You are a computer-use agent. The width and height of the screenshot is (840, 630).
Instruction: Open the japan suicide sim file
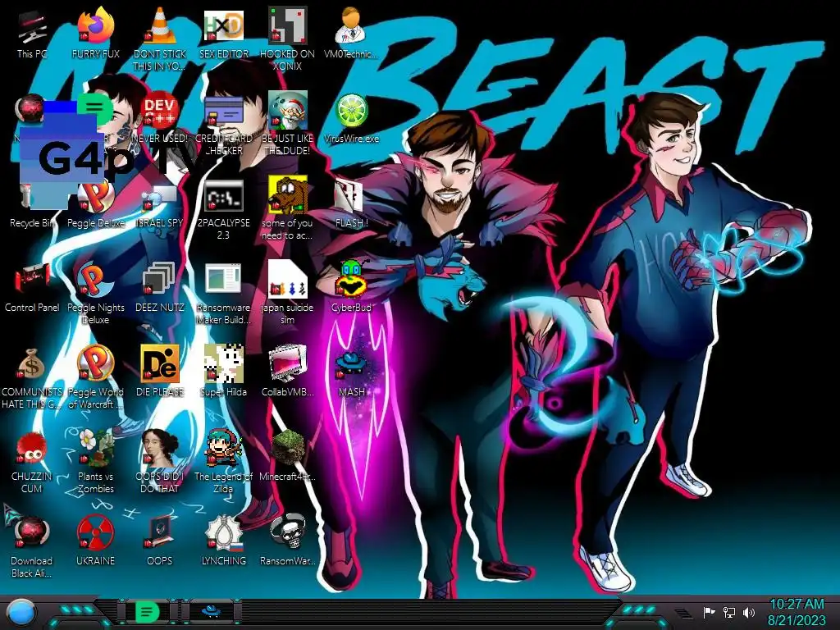point(288,293)
